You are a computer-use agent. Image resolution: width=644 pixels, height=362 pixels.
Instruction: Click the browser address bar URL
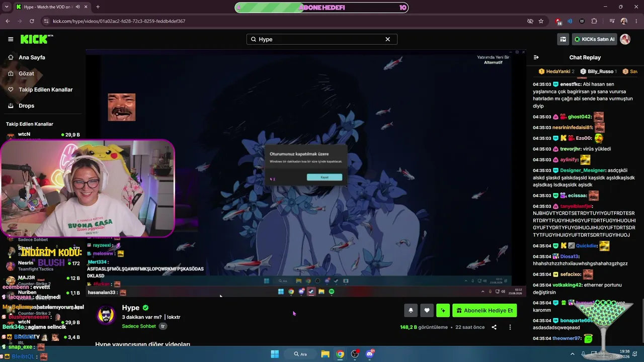click(x=119, y=21)
